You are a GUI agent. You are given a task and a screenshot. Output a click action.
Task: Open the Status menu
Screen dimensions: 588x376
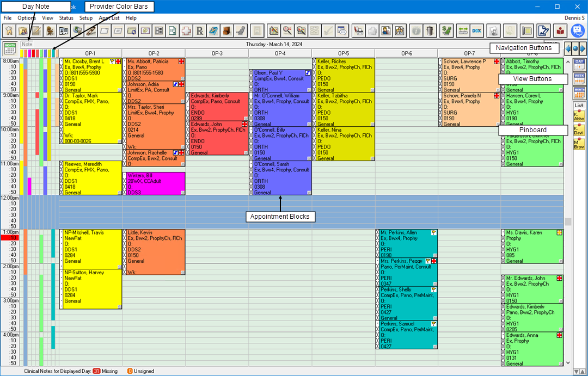tap(66, 18)
